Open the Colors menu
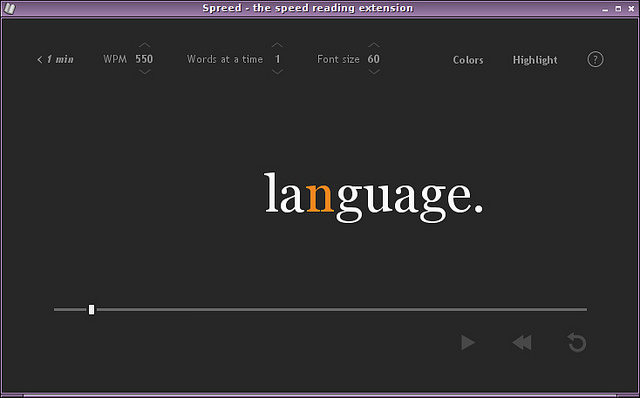The image size is (640, 398). (468, 60)
